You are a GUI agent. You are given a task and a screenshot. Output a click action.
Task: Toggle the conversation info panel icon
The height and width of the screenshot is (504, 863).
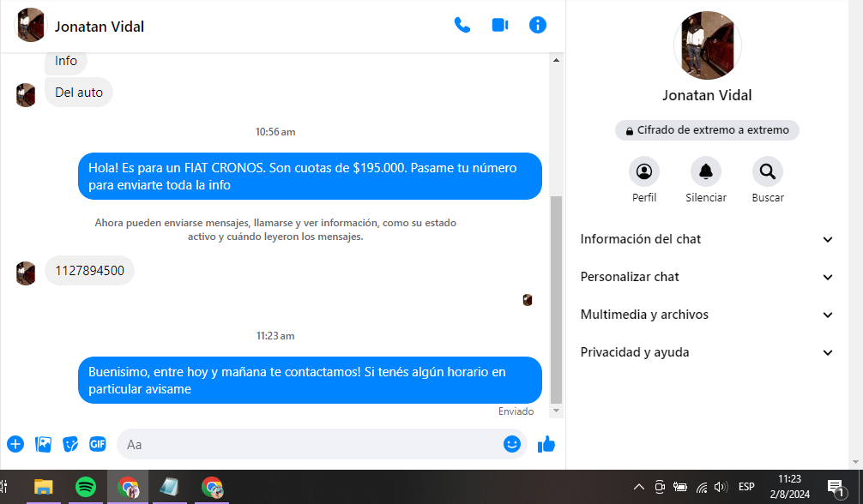point(538,26)
